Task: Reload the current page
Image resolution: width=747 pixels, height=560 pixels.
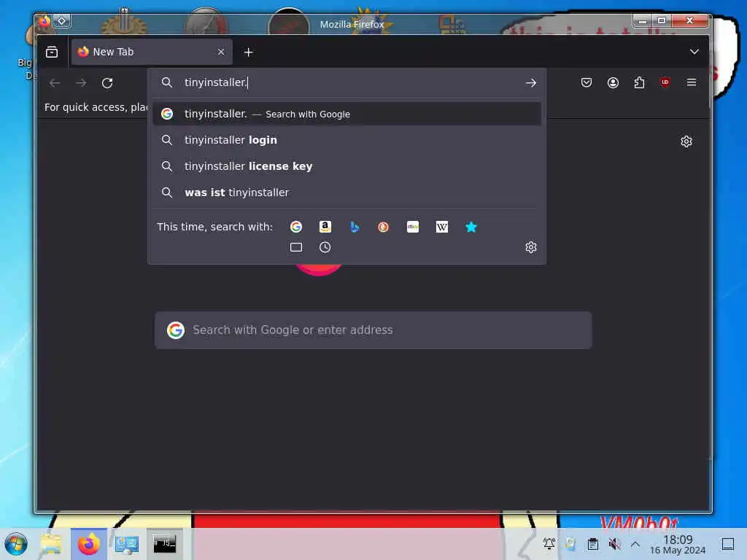Action: tap(107, 83)
